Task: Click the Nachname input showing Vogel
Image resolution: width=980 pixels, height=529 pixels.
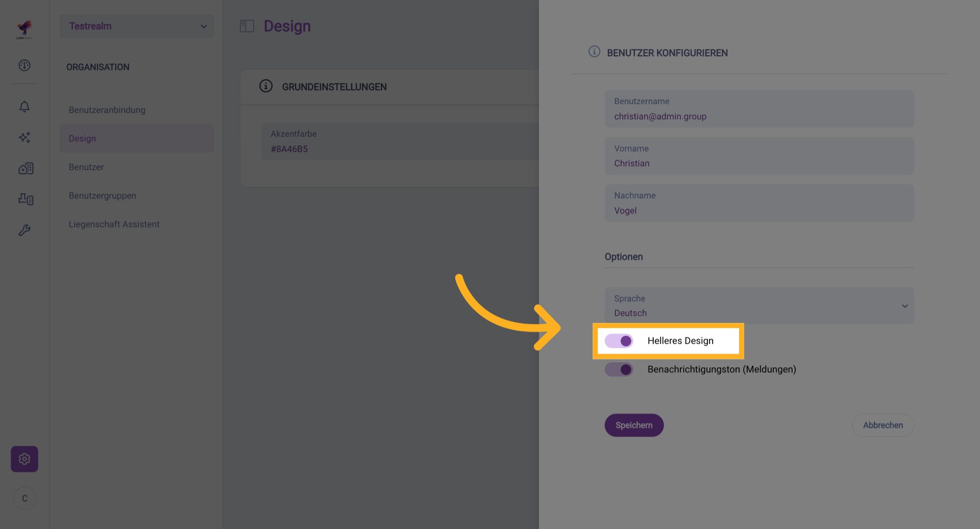Action: 758,203
